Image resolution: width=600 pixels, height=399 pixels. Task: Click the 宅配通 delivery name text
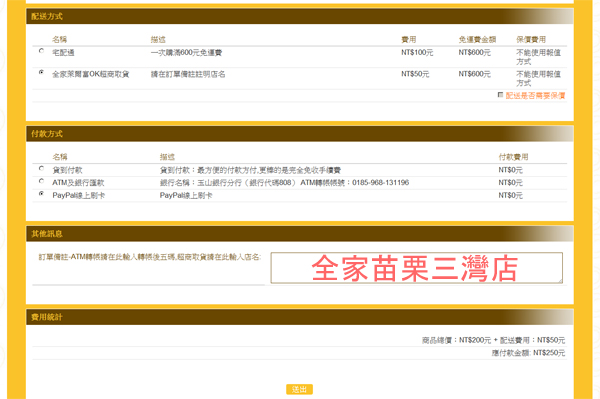(x=63, y=52)
